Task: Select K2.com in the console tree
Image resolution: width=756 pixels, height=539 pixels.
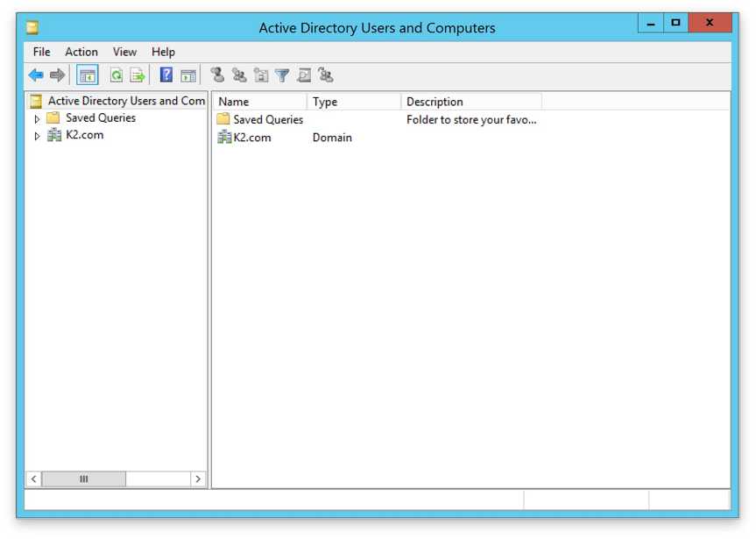Action: click(x=85, y=135)
